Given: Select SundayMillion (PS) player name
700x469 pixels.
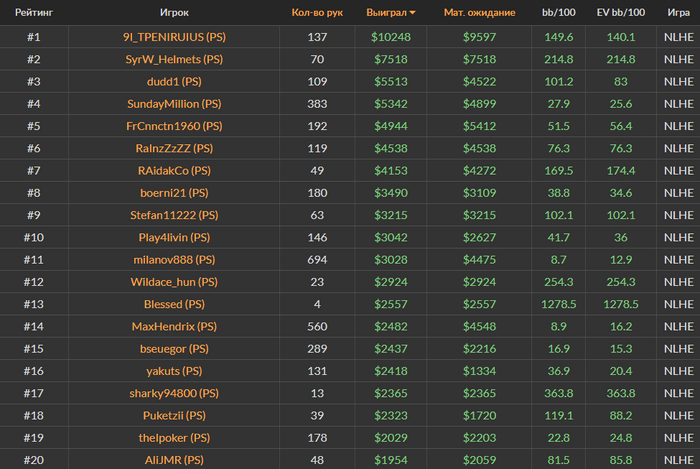Looking at the screenshot, I should (x=174, y=104).
